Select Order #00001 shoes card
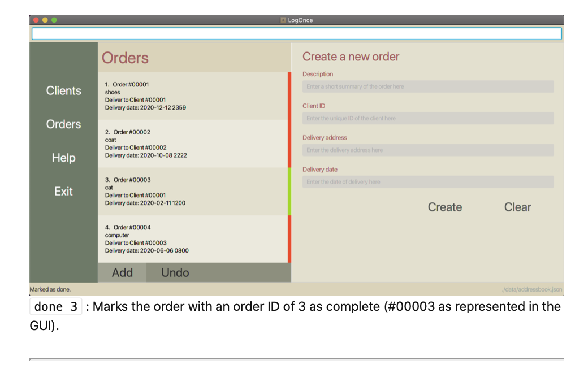 (194, 96)
